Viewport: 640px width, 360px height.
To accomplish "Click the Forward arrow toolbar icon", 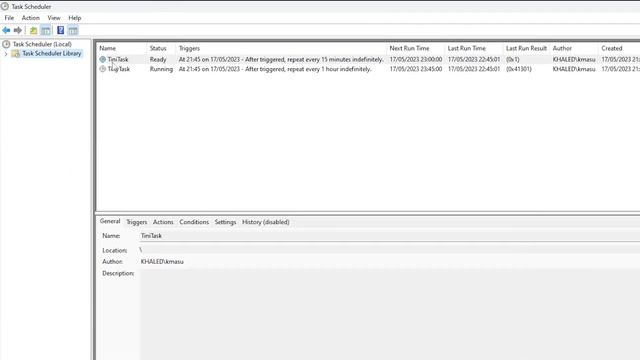I will tap(18, 30).
